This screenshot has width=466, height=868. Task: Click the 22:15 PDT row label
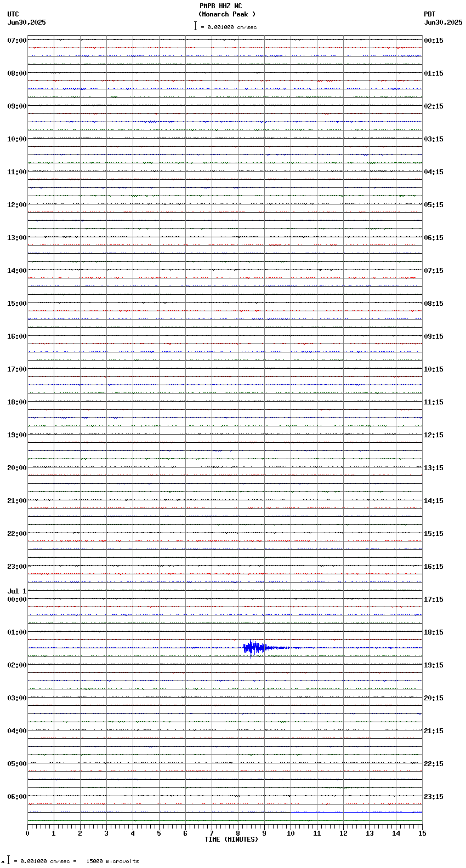pos(434,764)
